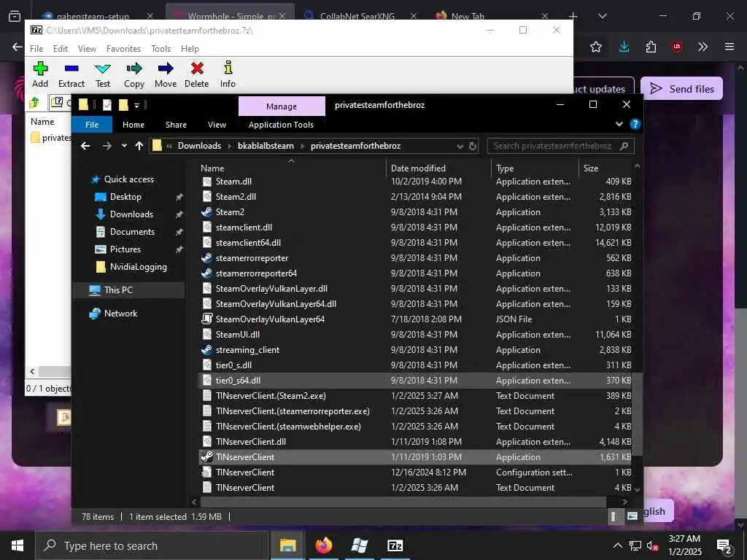Go forward in File Explorer
Viewport: 747px width, 560px height.
(107, 146)
